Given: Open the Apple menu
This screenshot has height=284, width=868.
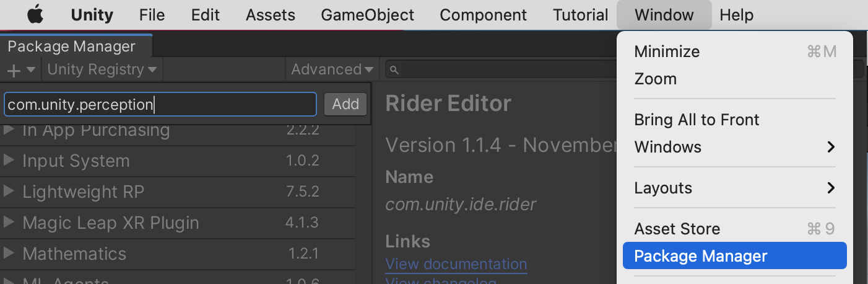Looking at the screenshot, I should pyautogui.click(x=37, y=14).
